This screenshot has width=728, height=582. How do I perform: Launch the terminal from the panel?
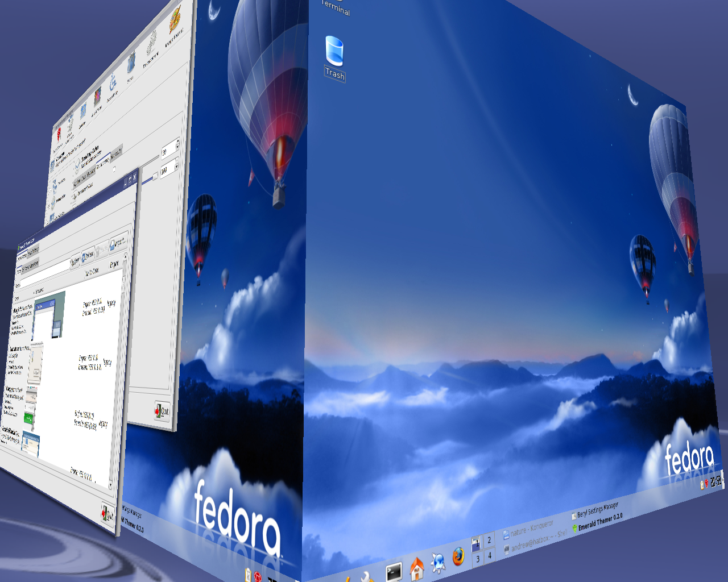click(394, 572)
